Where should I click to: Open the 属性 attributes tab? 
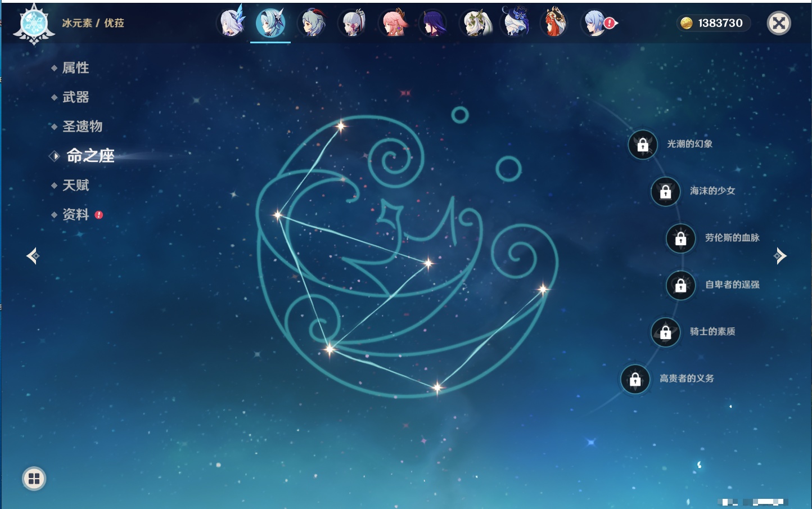75,68
